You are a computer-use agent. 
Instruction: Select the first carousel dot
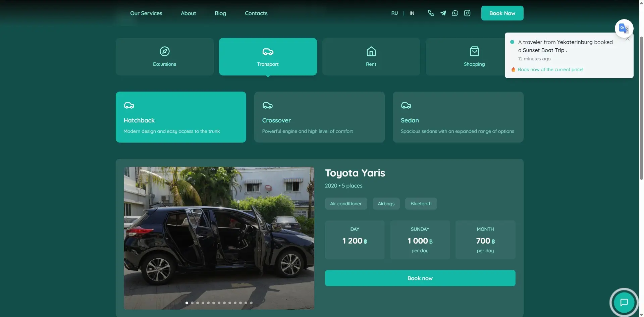tap(187, 303)
